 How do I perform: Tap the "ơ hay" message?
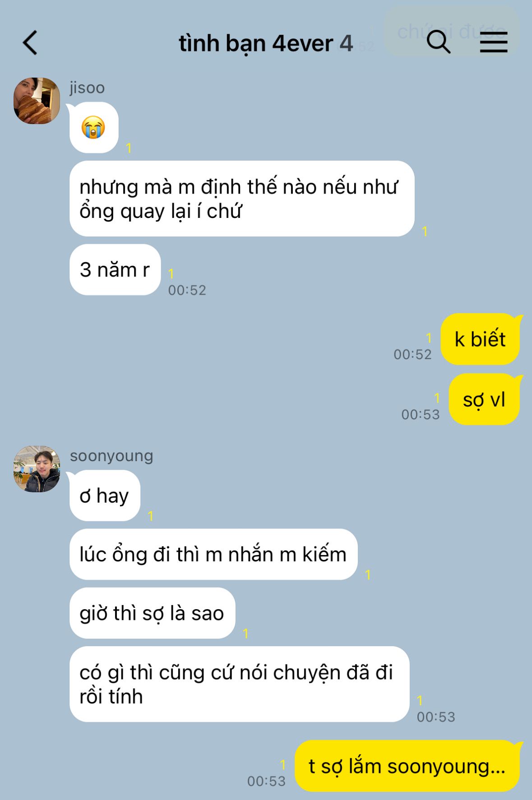point(105,496)
